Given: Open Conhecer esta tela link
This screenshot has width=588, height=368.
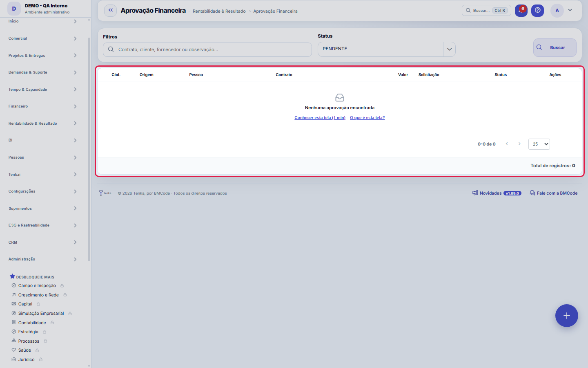Looking at the screenshot, I should point(320,118).
